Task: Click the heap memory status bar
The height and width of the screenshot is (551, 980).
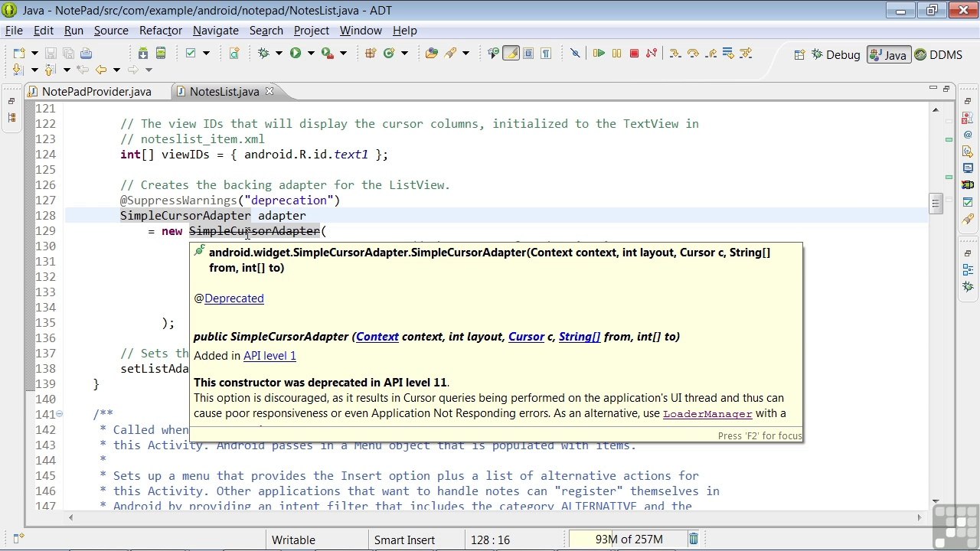Action: click(628, 540)
